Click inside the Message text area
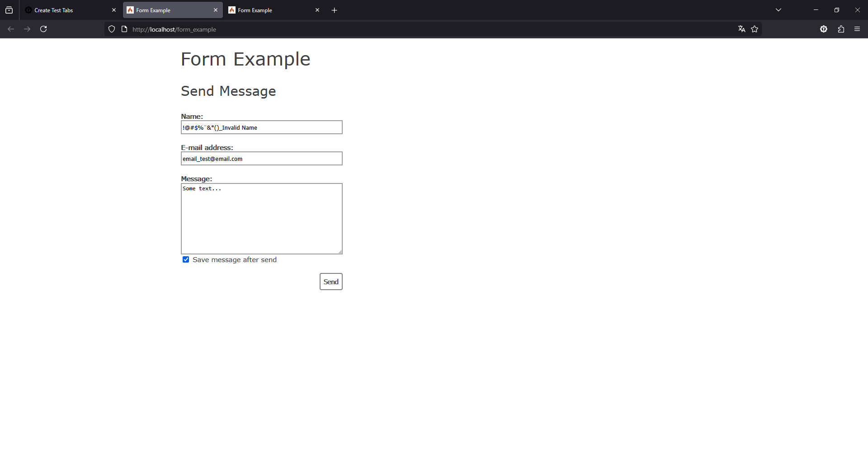The height and width of the screenshot is (470, 868). (261, 219)
